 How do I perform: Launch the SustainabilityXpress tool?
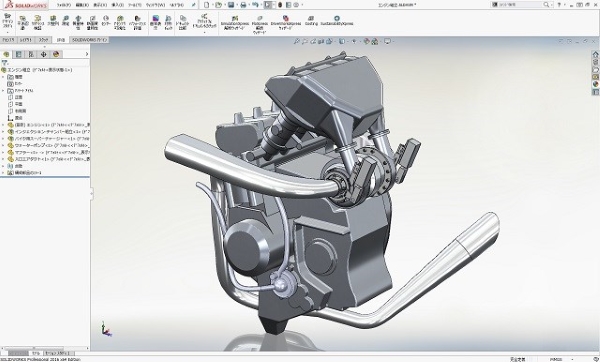[x=337, y=21]
